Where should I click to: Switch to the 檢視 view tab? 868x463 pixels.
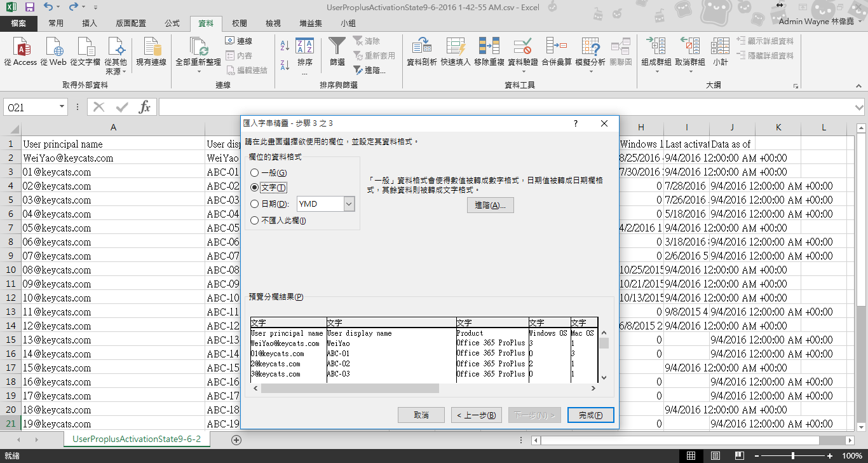click(x=273, y=24)
